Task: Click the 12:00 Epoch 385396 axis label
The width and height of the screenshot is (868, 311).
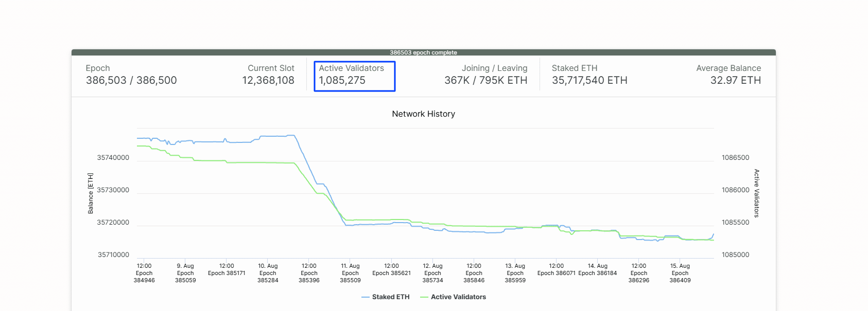Action: click(x=309, y=273)
